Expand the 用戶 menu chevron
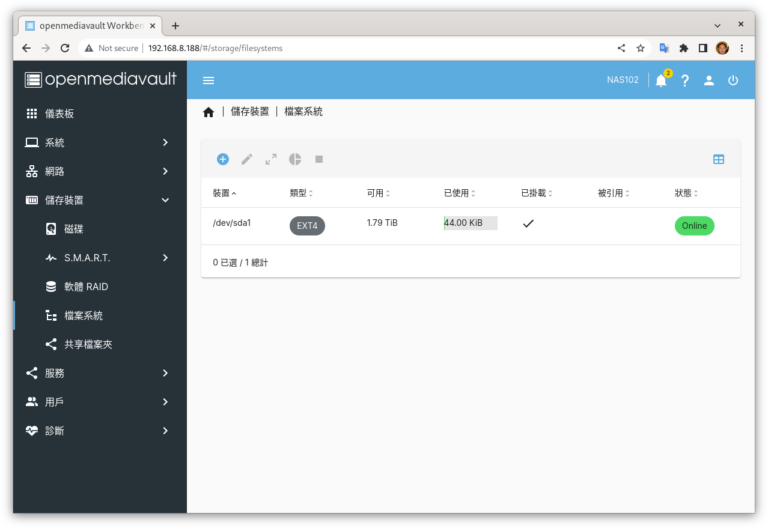Viewport: 768px width, 528px height. [x=165, y=402]
